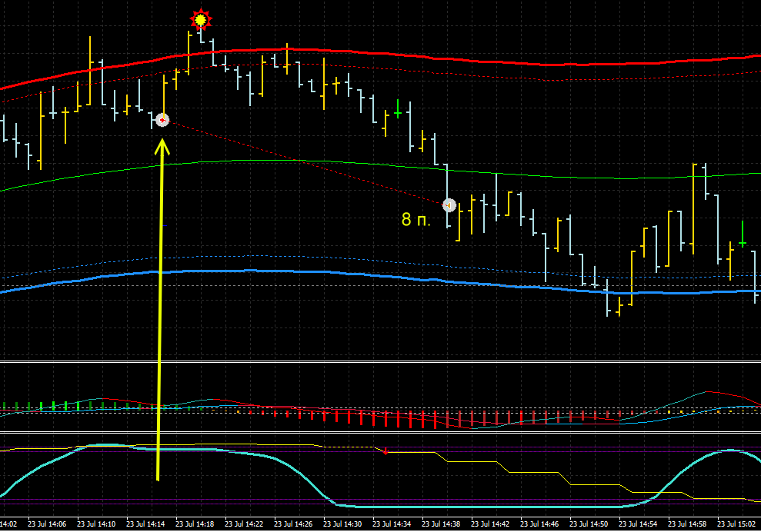Click the '23 Jul 14:38' time label
Viewport: 761px width, 532px height.
click(x=441, y=524)
